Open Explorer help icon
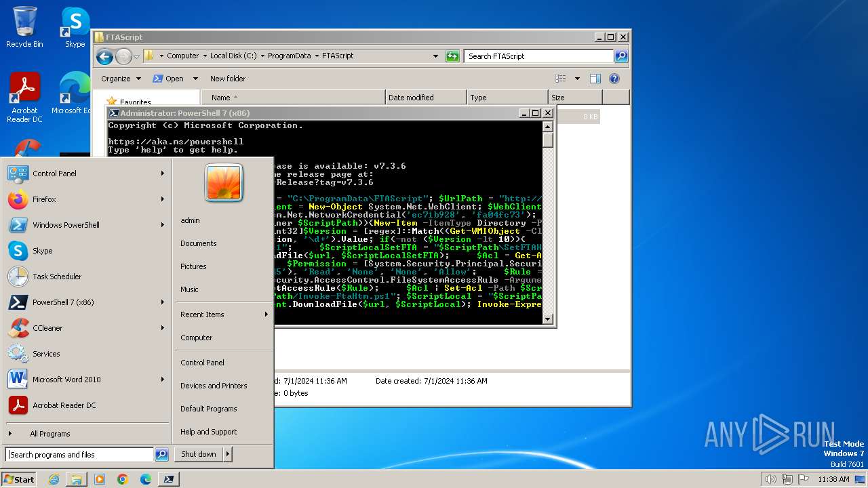Image resolution: width=868 pixels, height=488 pixels. 614,79
